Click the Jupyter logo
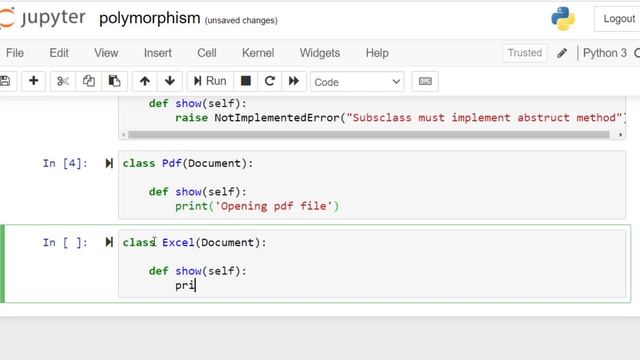This screenshot has height=360, width=640. [x=43, y=18]
